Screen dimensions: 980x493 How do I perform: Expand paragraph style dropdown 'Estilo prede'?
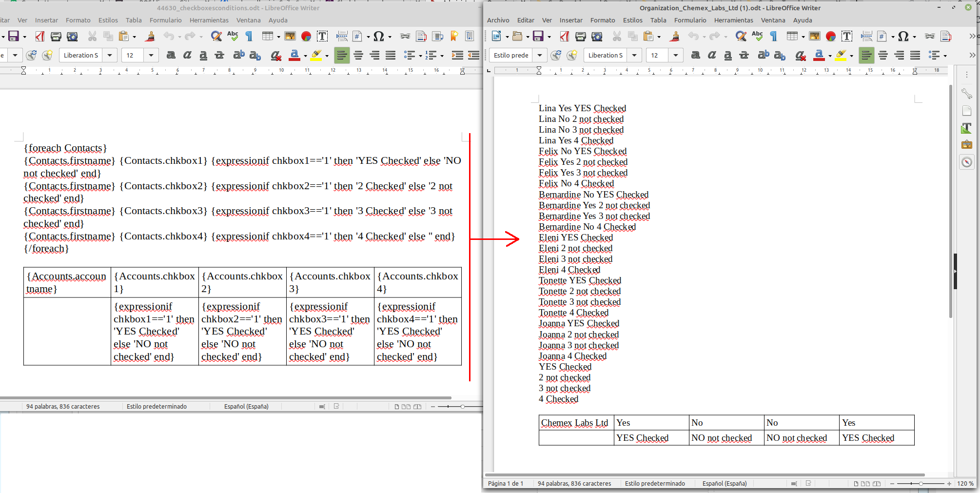tap(539, 56)
